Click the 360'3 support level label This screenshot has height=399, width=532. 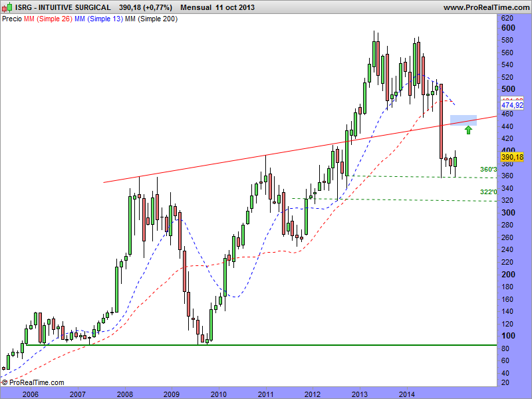tap(489, 170)
